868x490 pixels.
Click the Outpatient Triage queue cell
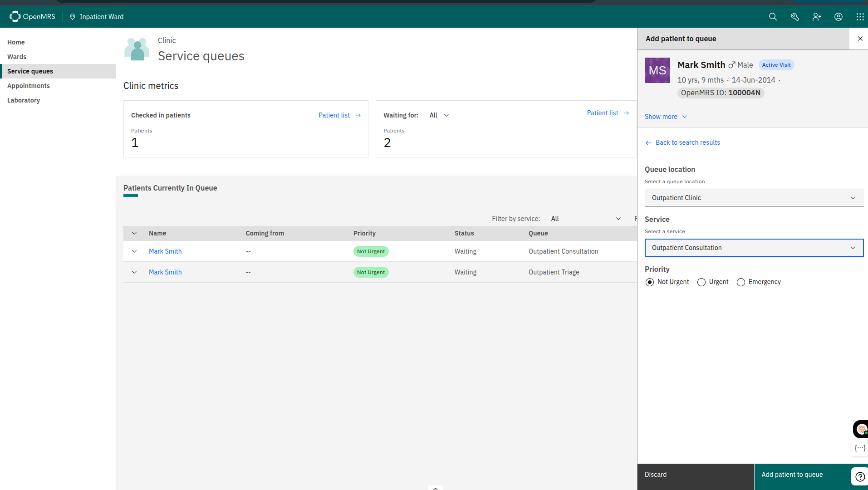pos(554,272)
